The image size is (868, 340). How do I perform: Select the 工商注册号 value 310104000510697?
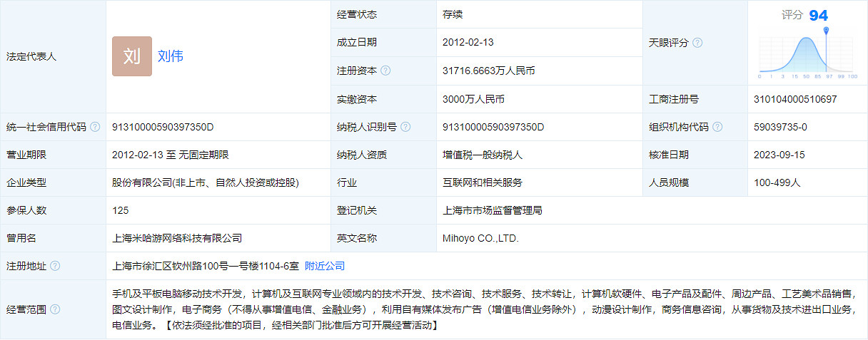[x=795, y=99]
